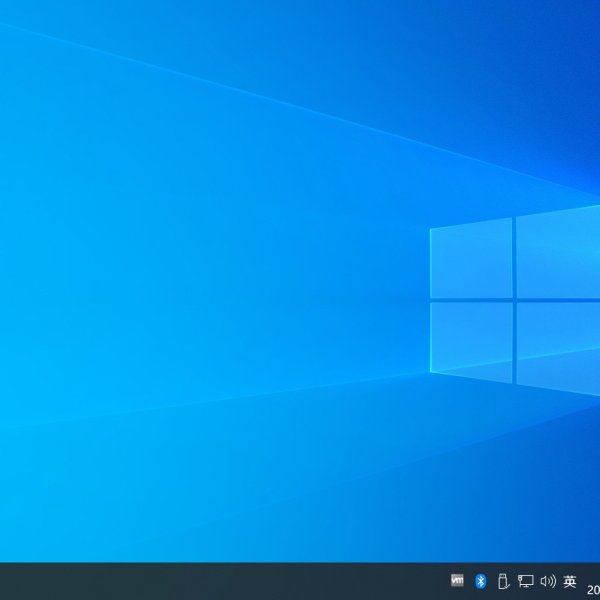This screenshot has width=600, height=600.
Task: Click the horizontal divider between left logo panes
Action: tap(471, 299)
